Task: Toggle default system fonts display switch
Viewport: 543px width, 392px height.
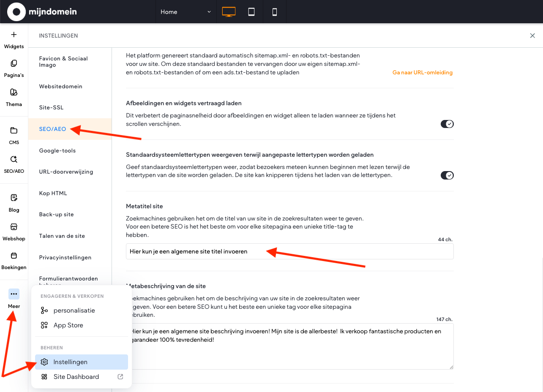Action: tap(447, 175)
